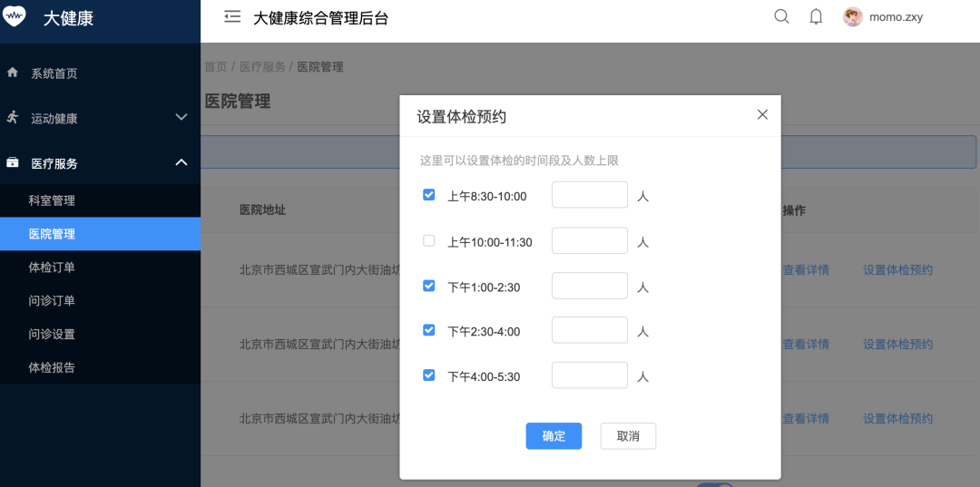980x487 pixels.
Task: Uncheck the 上午8:30-10:00 time slot
Action: point(429,195)
